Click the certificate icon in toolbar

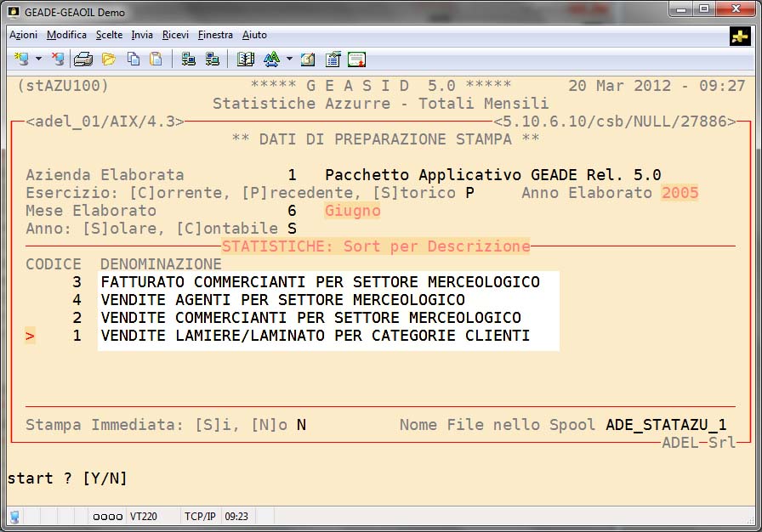pos(356,59)
